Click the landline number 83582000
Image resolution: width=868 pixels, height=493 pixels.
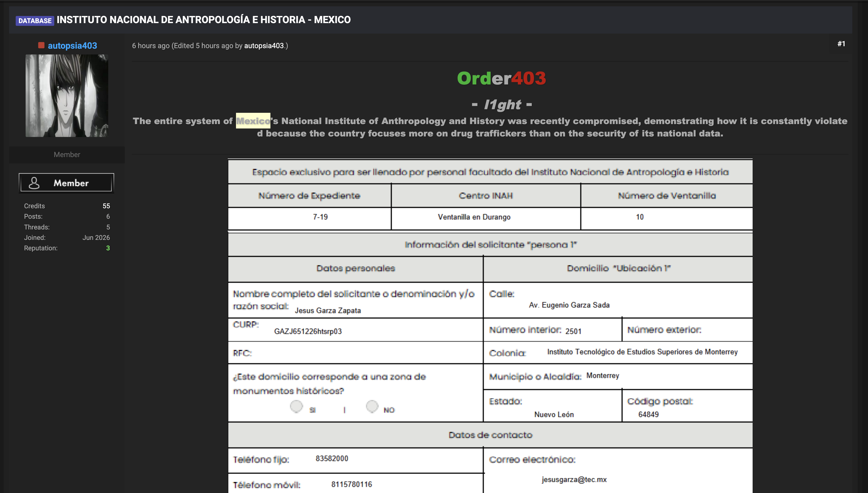[332, 458]
